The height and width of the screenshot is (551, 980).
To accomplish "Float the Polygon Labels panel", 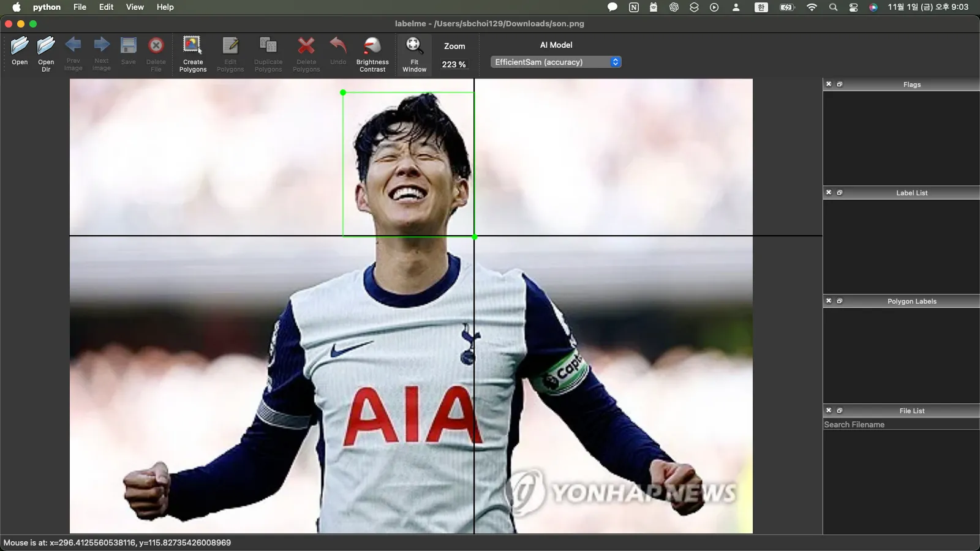I will coord(840,301).
